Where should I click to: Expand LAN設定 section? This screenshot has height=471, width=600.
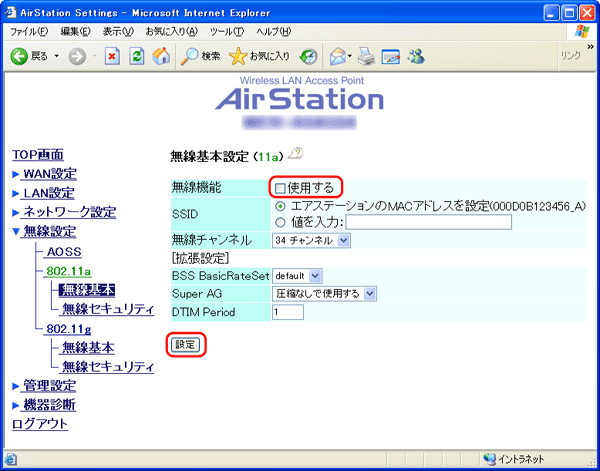(48, 193)
